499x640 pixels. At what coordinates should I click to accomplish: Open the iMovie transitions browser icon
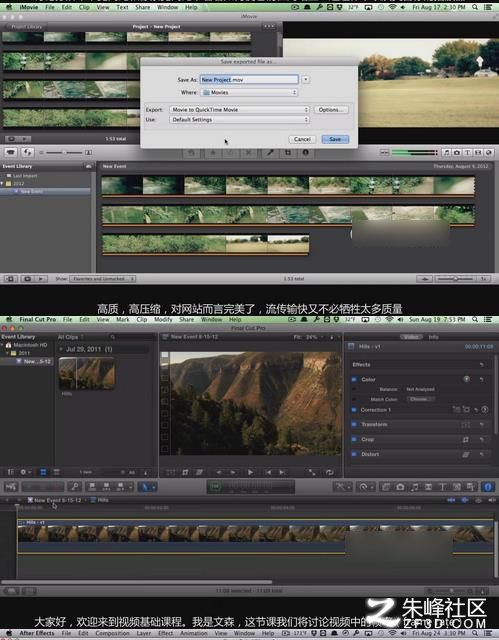click(x=478, y=153)
